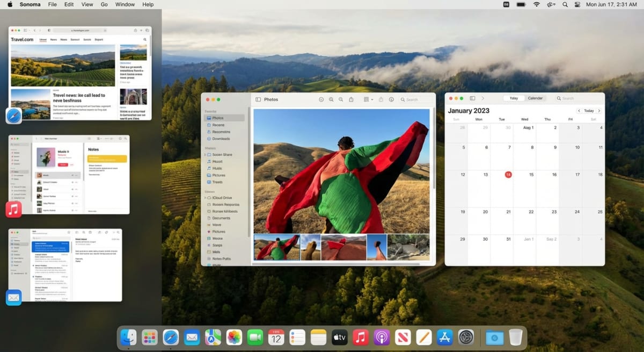
Task: Open the Safari window thumbnail in Stage Manager
Action: 80,73
